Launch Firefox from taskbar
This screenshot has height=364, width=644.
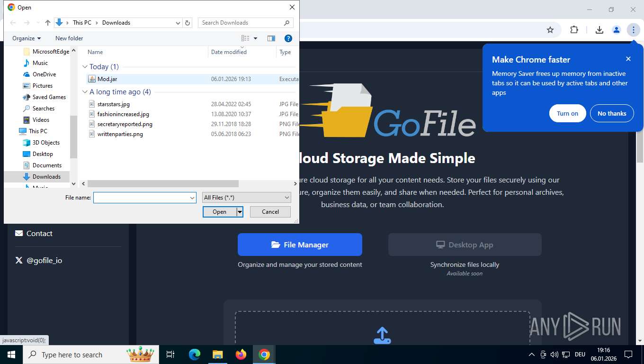(241, 355)
